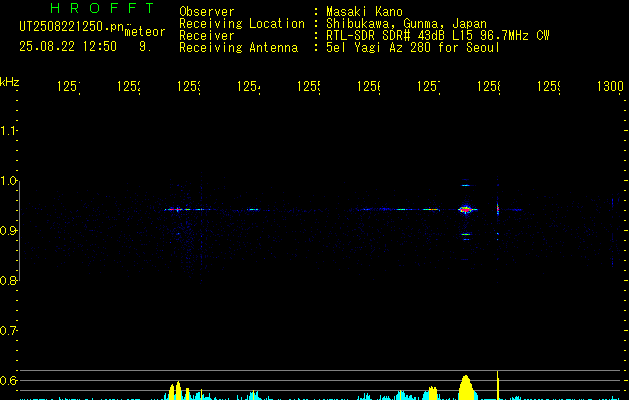Select the antenna text 5el Yagi Az 280
The width and height of the screenshot is (629, 400).
click(379, 48)
